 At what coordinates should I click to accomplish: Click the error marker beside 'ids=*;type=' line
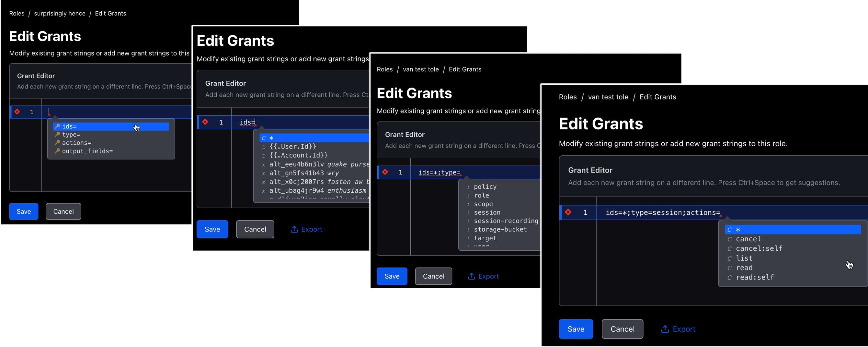pos(385,172)
